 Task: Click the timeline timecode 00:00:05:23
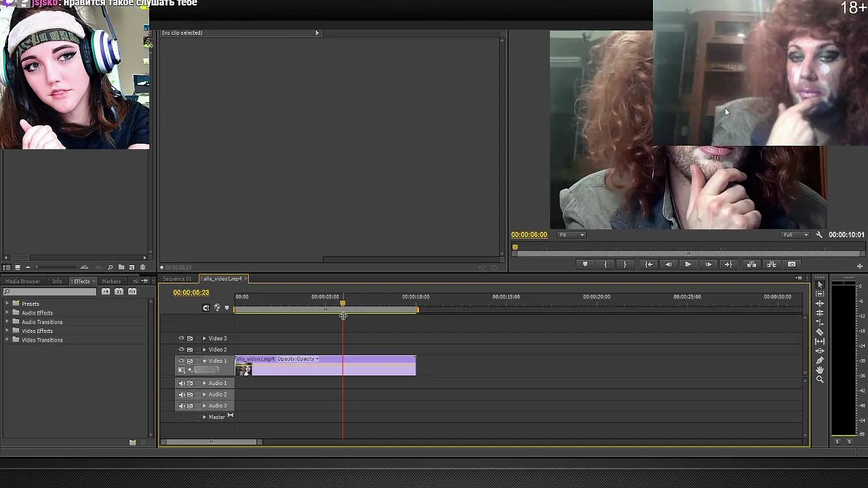click(x=191, y=293)
